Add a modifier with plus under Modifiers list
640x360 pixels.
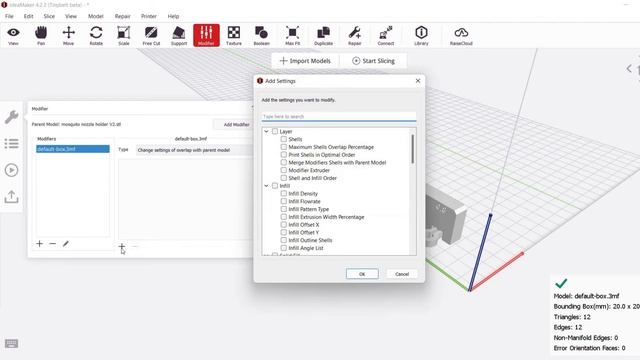tap(39, 244)
